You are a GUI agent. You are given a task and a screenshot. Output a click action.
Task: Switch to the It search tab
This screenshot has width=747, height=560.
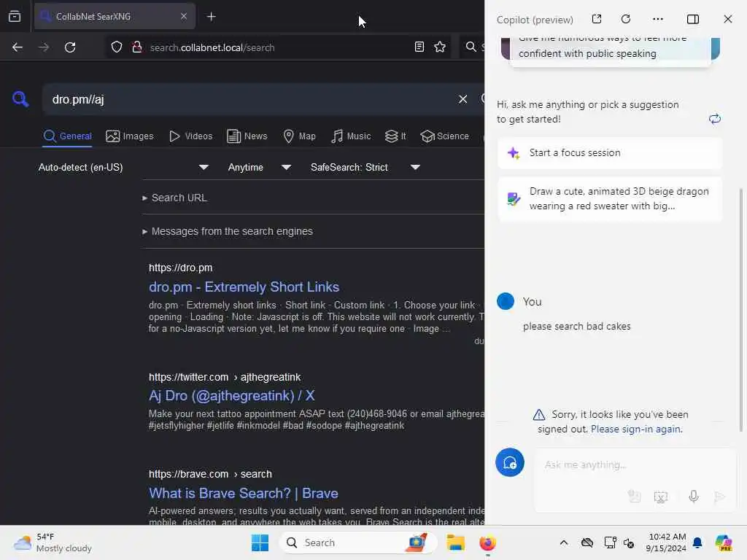(x=395, y=136)
